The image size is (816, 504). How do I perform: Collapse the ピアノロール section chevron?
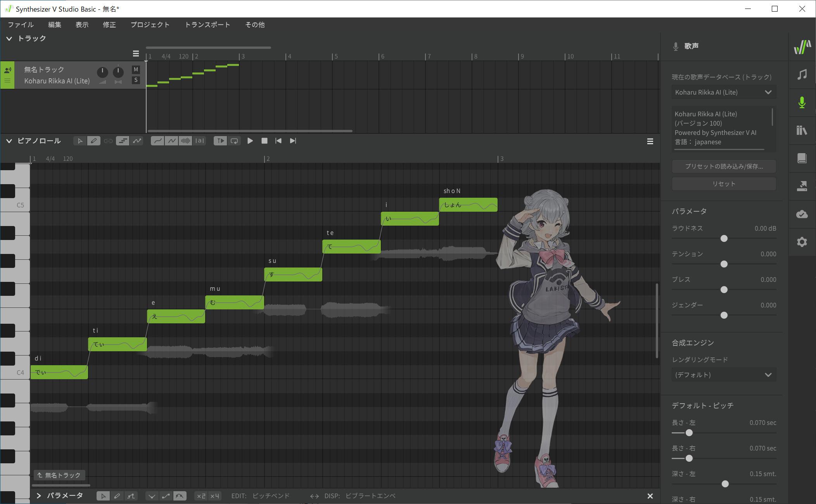click(9, 141)
